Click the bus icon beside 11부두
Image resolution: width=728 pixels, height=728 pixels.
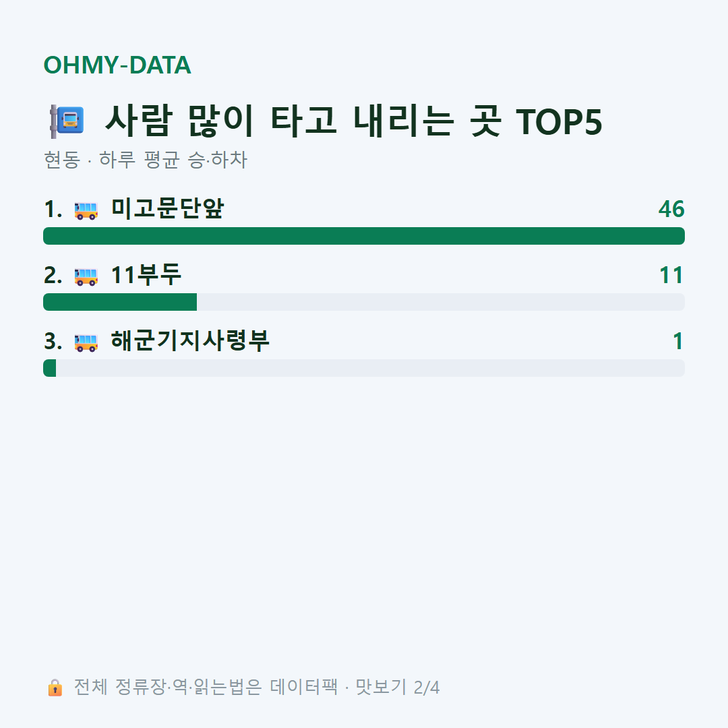pyautogui.click(x=86, y=276)
